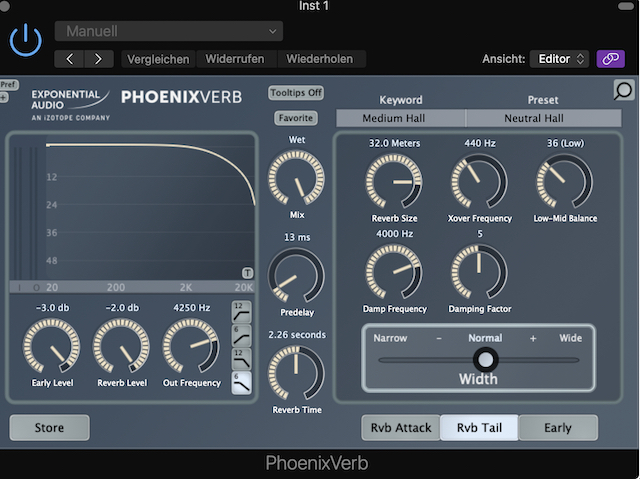The image size is (640, 479).
Task: Click the plus button under Pref
Action: (4, 97)
